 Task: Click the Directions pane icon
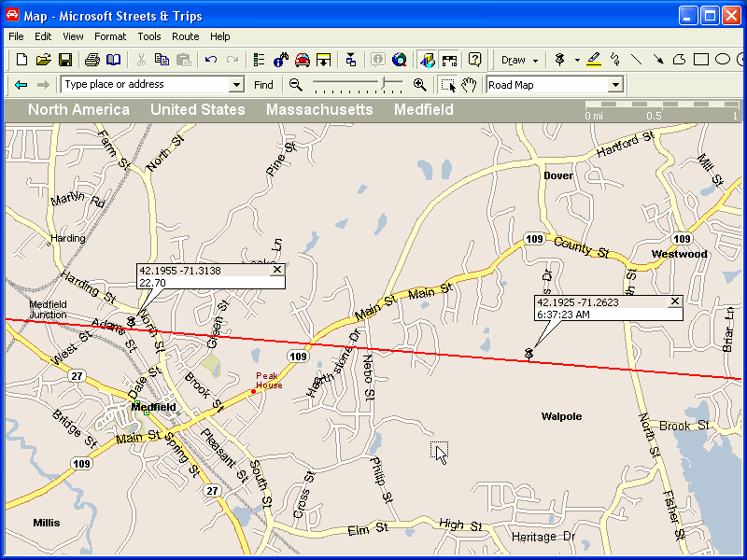click(323, 60)
